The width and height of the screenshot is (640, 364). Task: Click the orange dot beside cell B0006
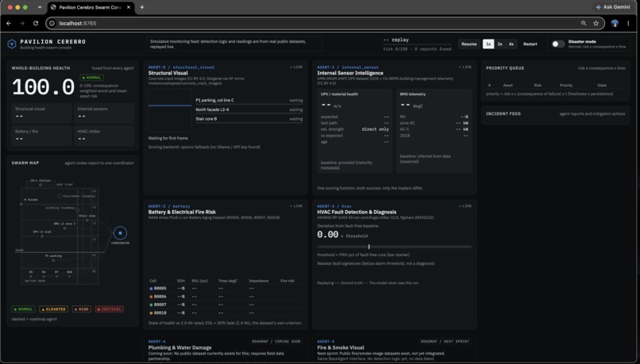(x=151, y=297)
